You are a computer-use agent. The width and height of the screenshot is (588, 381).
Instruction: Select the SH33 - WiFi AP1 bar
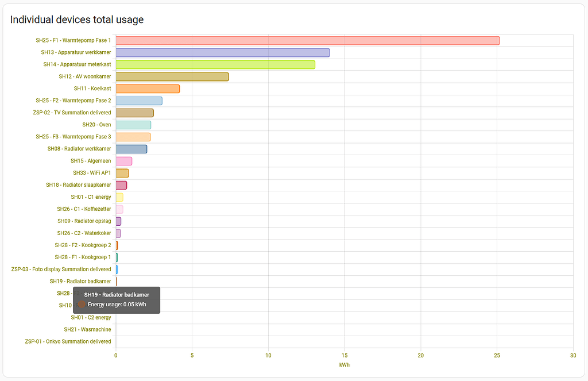(x=123, y=161)
